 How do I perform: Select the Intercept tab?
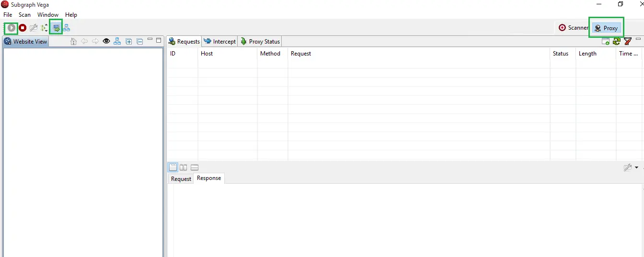[x=220, y=42]
